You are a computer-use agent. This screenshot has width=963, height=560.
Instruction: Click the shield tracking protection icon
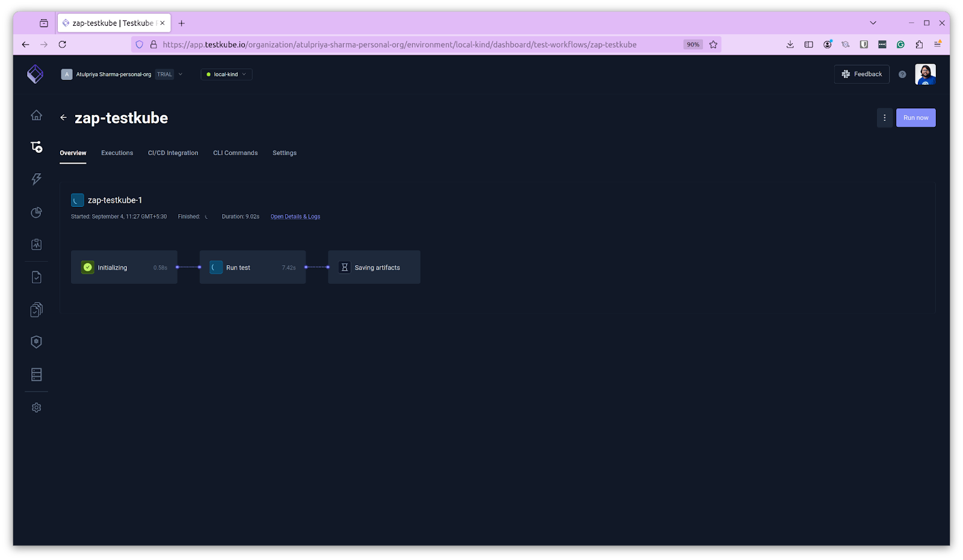pos(140,45)
